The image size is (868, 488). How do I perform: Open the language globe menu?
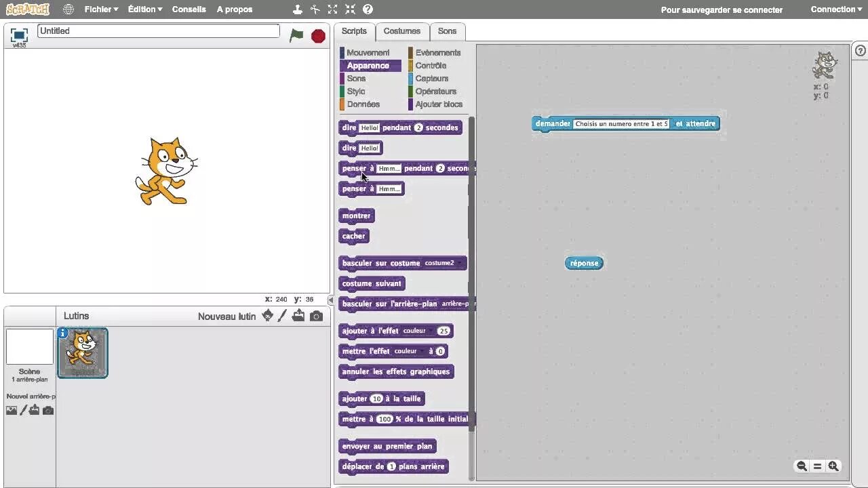(x=68, y=9)
